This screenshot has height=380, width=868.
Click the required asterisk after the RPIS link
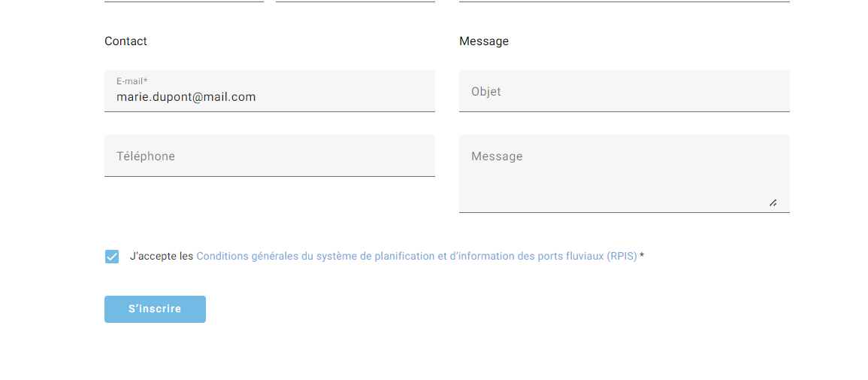pyautogui.click(x=642, y=256)
